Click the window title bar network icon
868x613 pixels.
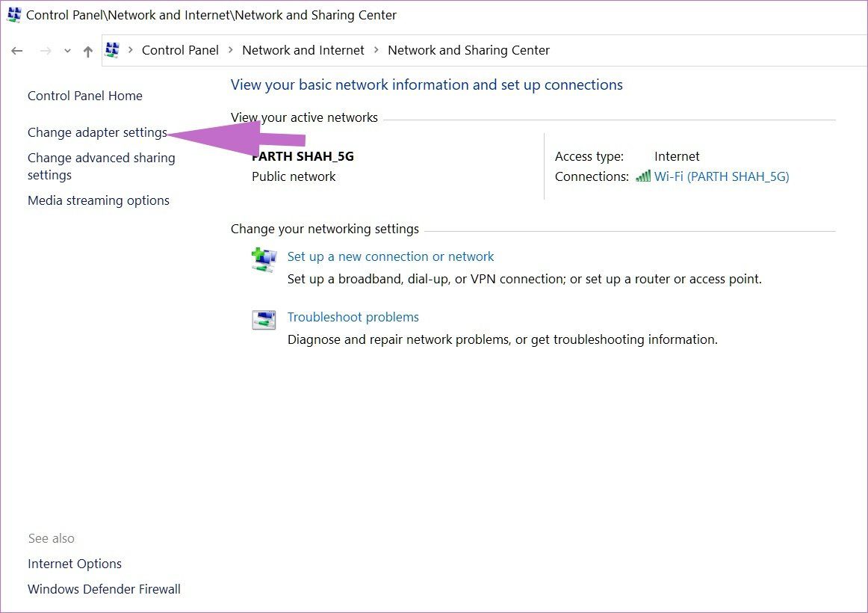(x=14, y=15)
